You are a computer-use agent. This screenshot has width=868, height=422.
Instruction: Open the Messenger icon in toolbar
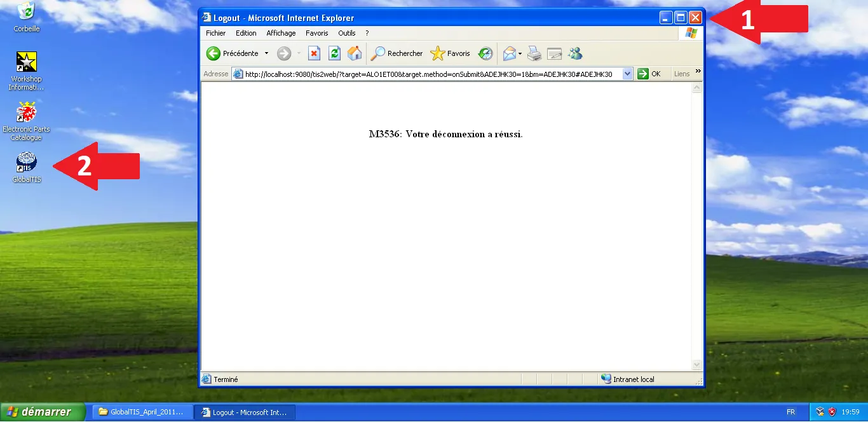pyautogui.click(x=575, y=54)
